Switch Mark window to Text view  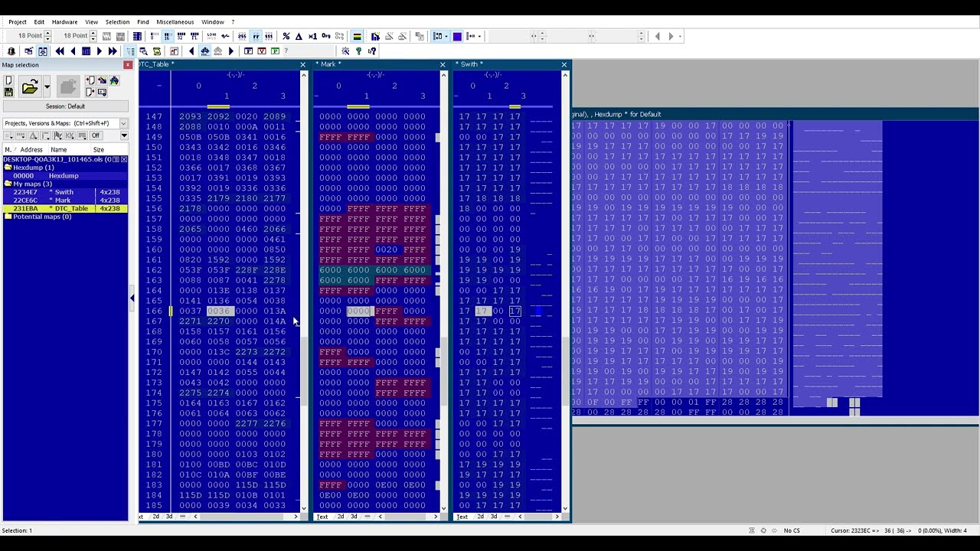[322, 517]
